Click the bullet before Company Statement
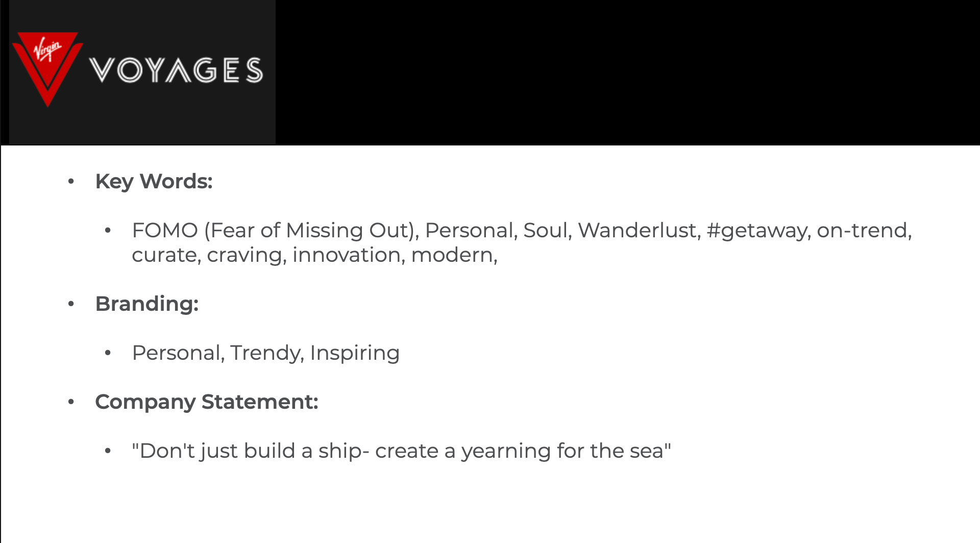 pos(71,402)
